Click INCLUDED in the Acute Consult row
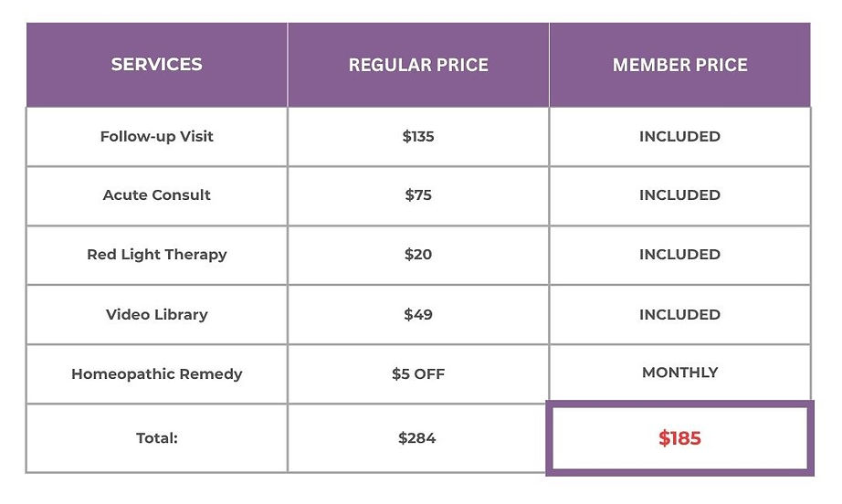Screen dimensions: 842x504 [679, 195]
